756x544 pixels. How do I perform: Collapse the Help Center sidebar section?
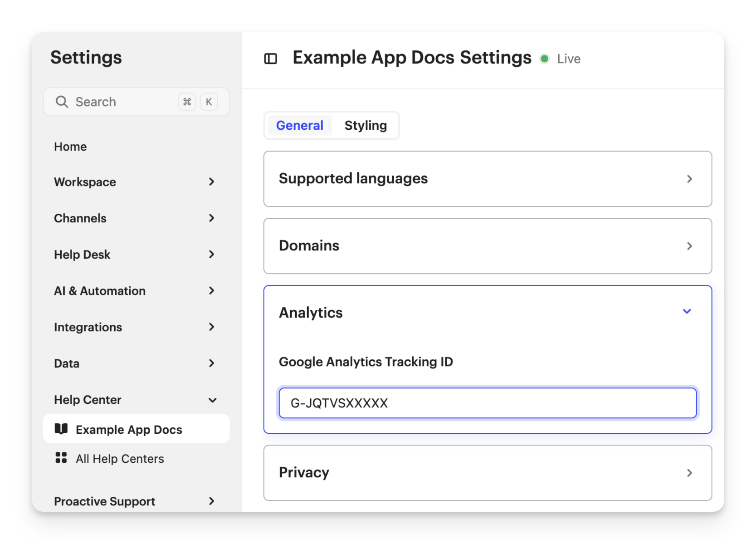(212, 400)
